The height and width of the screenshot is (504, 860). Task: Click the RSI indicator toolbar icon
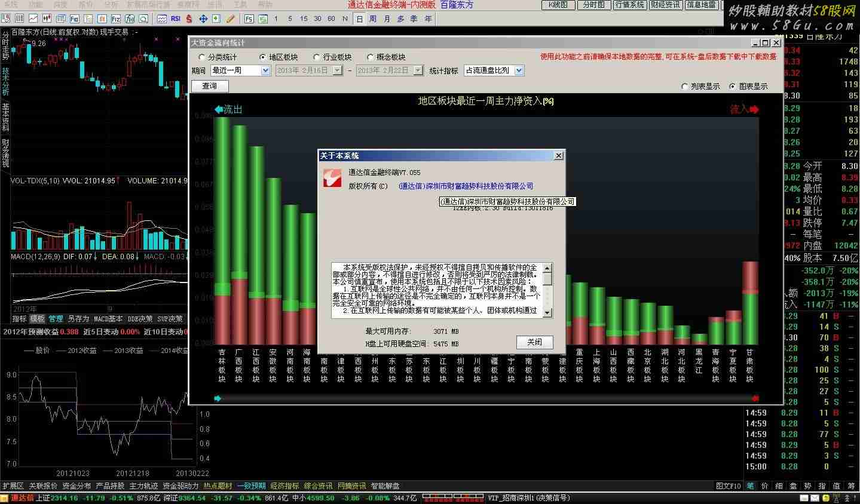pos(175,19)
